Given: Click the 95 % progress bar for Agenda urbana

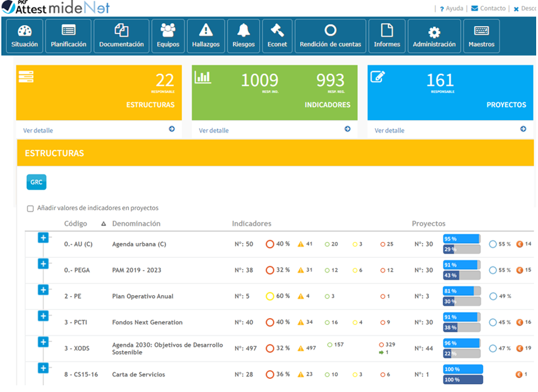Looking at the screenshot, I should [462, 239].
